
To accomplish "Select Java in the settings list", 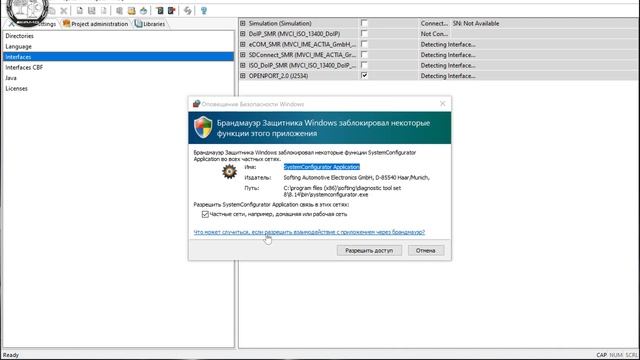I will 11,78.
